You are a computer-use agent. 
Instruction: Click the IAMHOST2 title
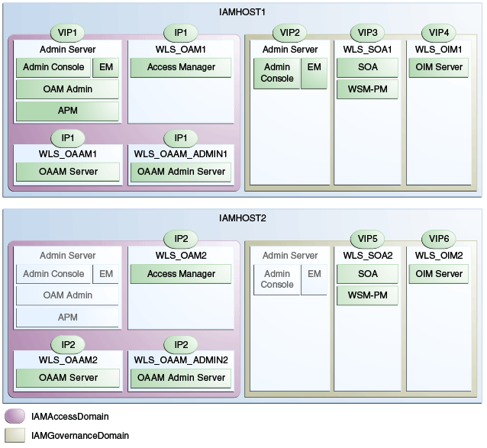242,218
